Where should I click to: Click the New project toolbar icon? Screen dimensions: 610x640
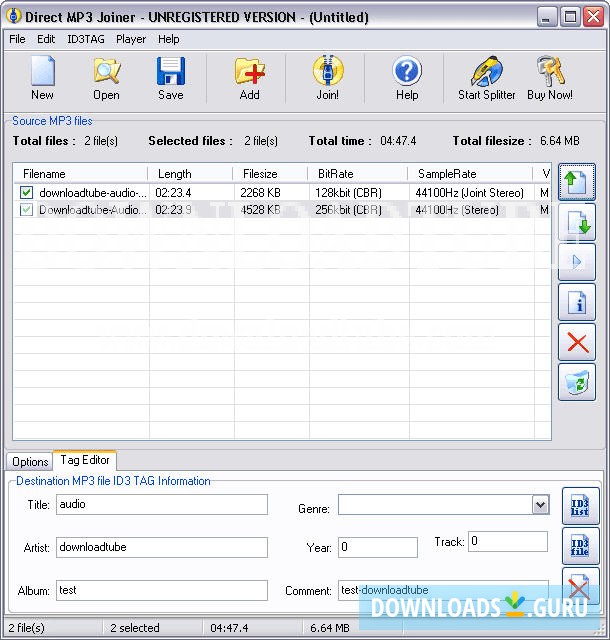click(42, 78)
